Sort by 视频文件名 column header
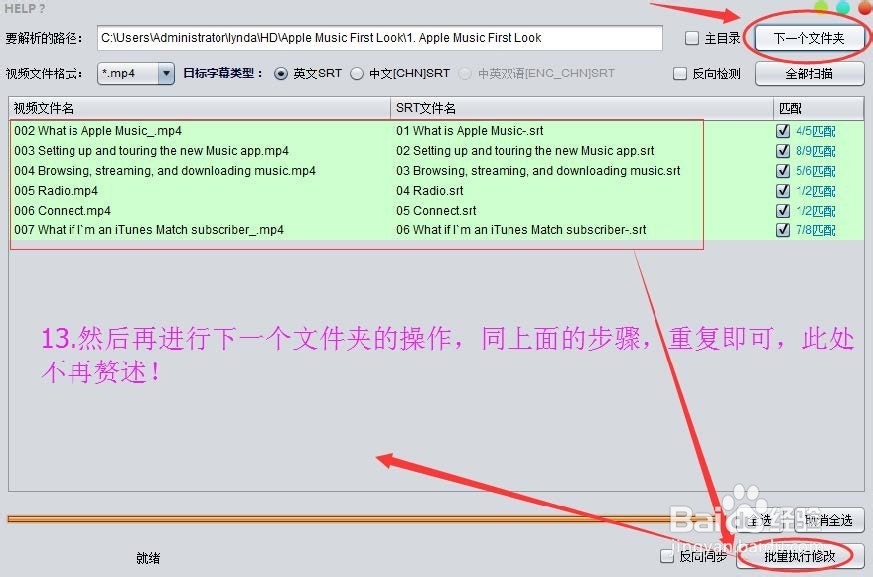The width and height of the screenshot is (873, 577). (199, 108)
